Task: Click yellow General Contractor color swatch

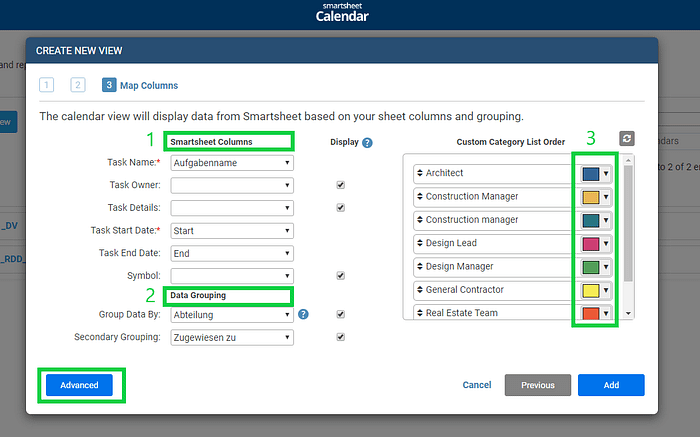Action: point(591,291)
